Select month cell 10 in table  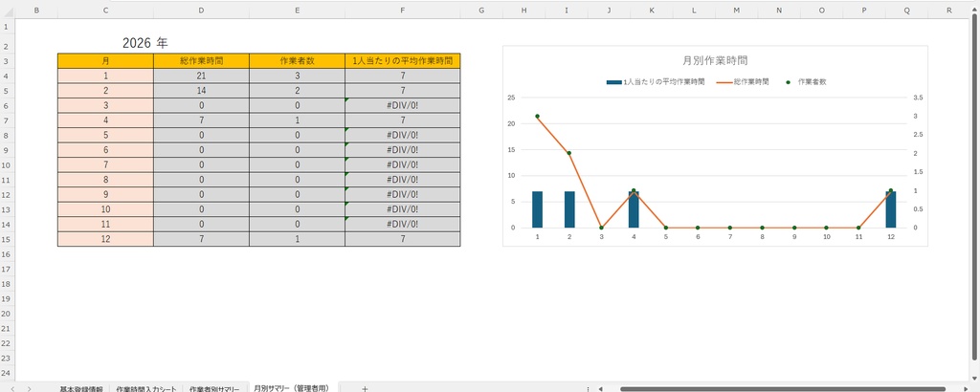(105, 209)
